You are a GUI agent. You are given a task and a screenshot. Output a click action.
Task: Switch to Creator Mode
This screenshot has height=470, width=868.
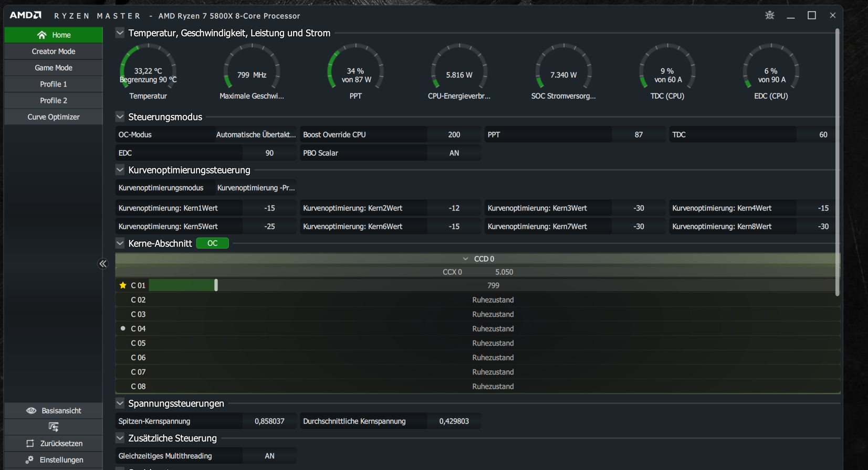54,51
